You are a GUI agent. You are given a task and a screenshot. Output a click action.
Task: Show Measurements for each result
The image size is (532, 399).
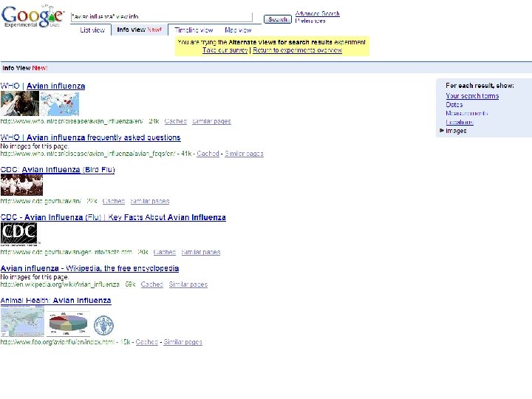click(x=467, y=113)
